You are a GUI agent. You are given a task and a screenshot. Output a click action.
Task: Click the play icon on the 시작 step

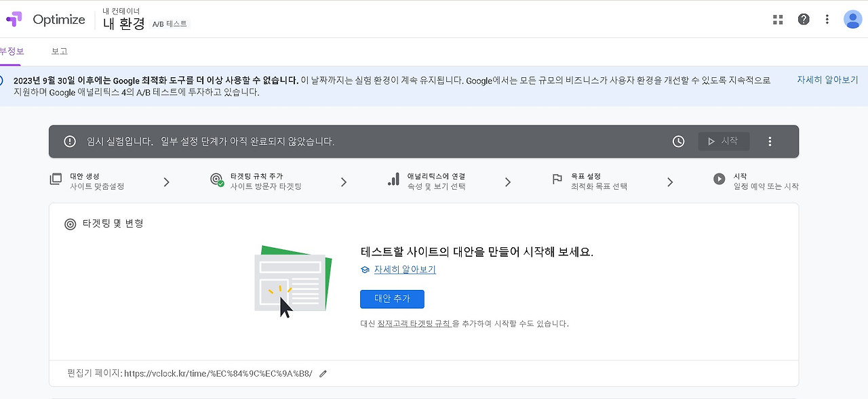point(719,179)
